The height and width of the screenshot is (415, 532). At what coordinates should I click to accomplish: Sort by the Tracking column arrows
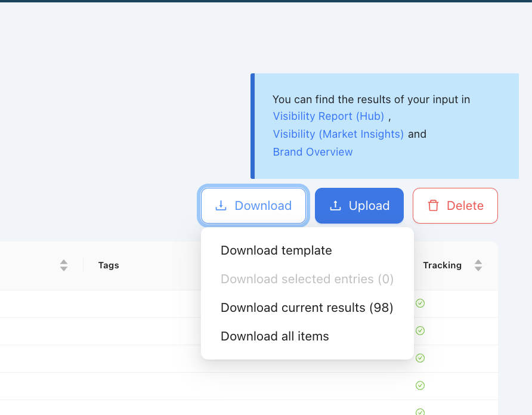478,265
